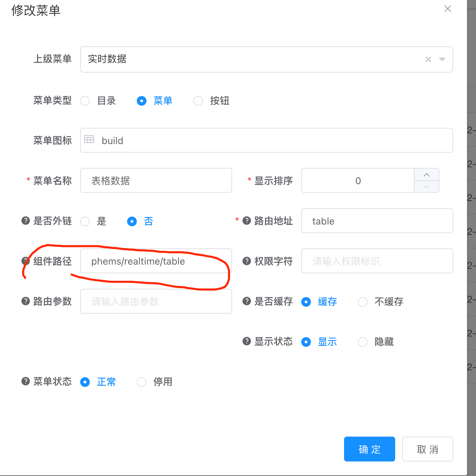The height and width of the screenshot is (476, 476).
Task: Click help icon next to 路由参数 label
Action: pos(26,301)
